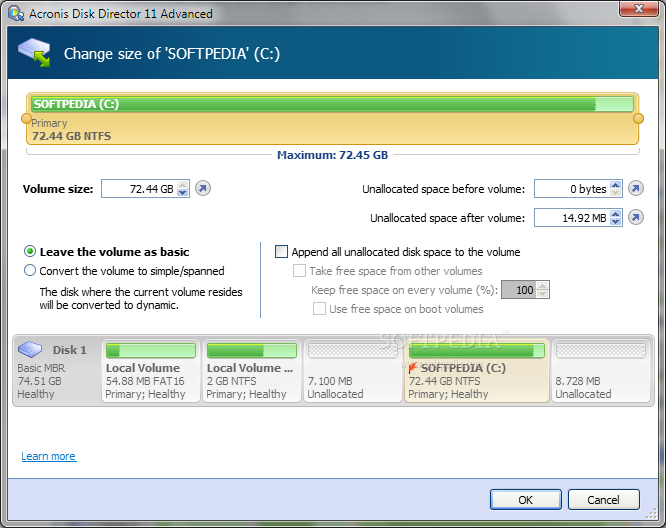
Task: Click the resize volume disk icon in header
Action: coord(34,52)
